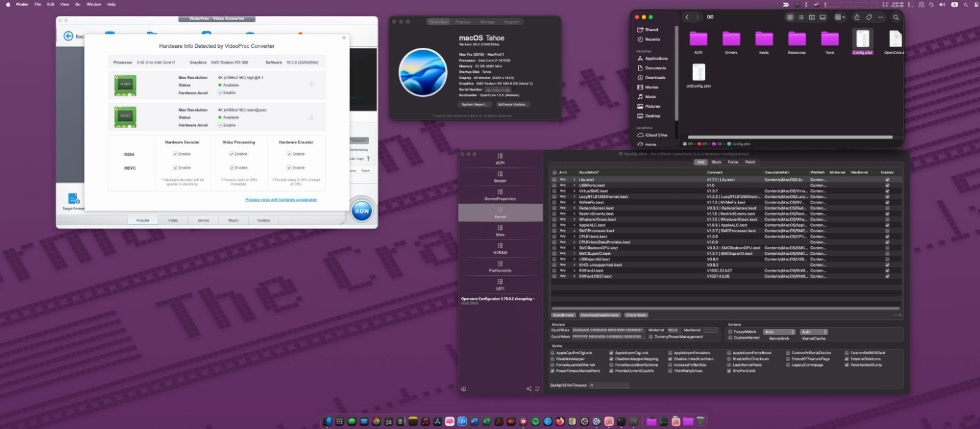Open the Drivers folder in Finder
The height and width of the screenshot is (429, 980).
tap(731, 42)
